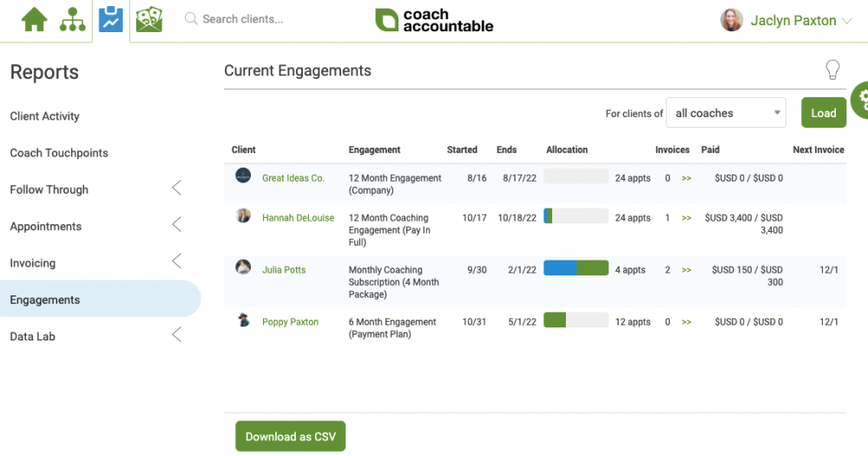Click the 12 appts value
This screenshot has height=456, width=868.
point(633,322)
